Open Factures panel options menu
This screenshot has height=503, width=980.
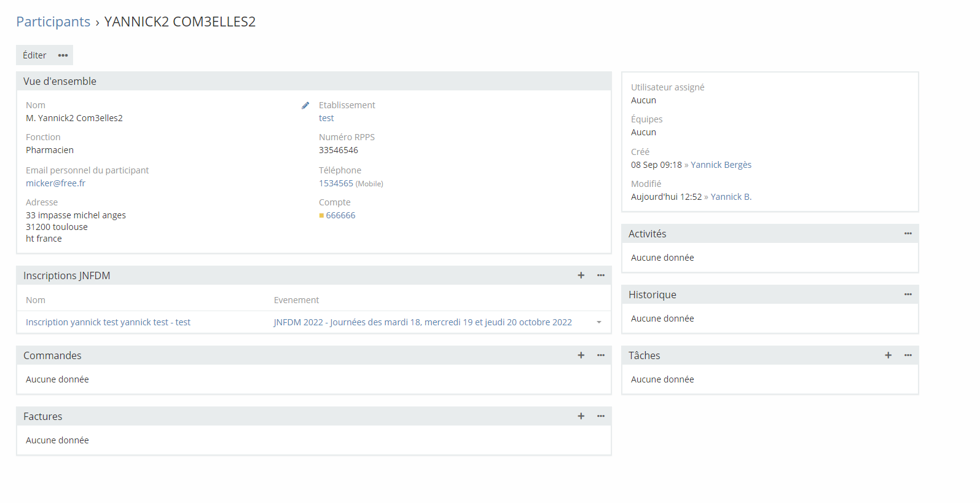[601, 416]
